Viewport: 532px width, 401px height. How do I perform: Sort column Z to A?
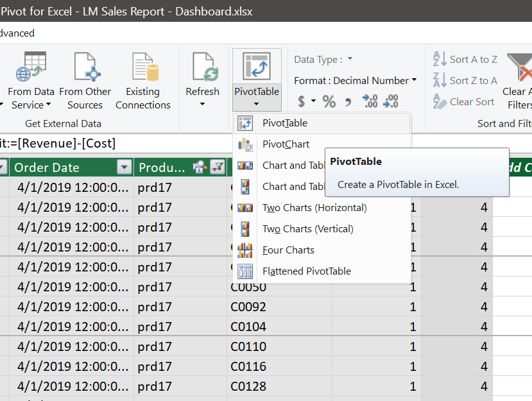click(x=465, y=80)
